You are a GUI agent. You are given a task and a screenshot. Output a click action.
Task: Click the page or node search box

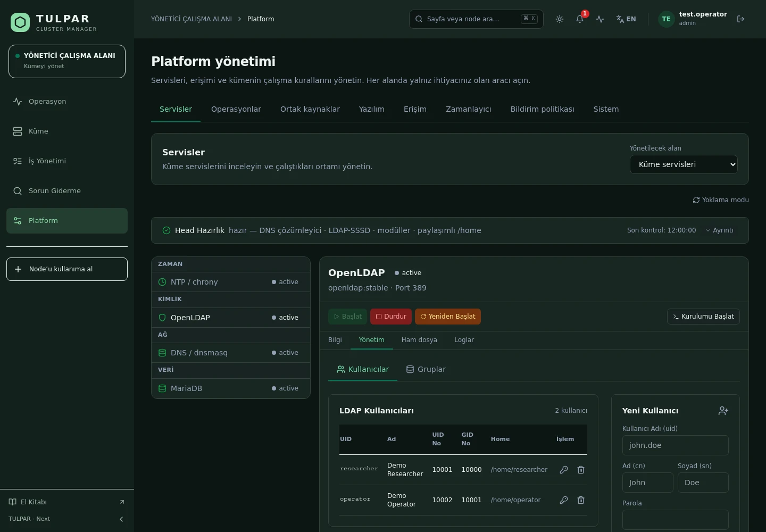pyautogui.click(x=476, y=19)
